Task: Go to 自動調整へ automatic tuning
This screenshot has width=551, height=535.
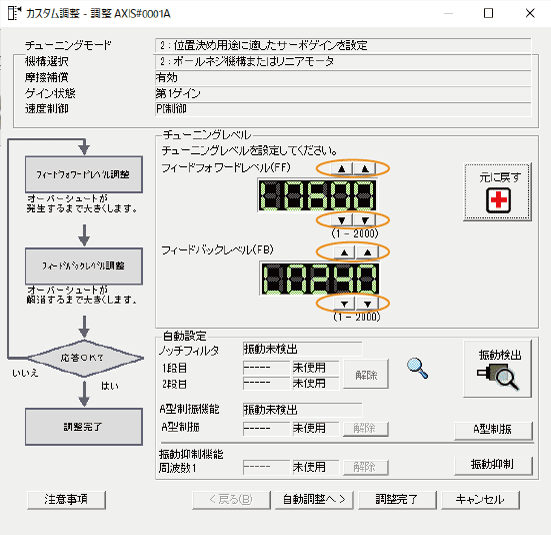Action: [314, 499]
